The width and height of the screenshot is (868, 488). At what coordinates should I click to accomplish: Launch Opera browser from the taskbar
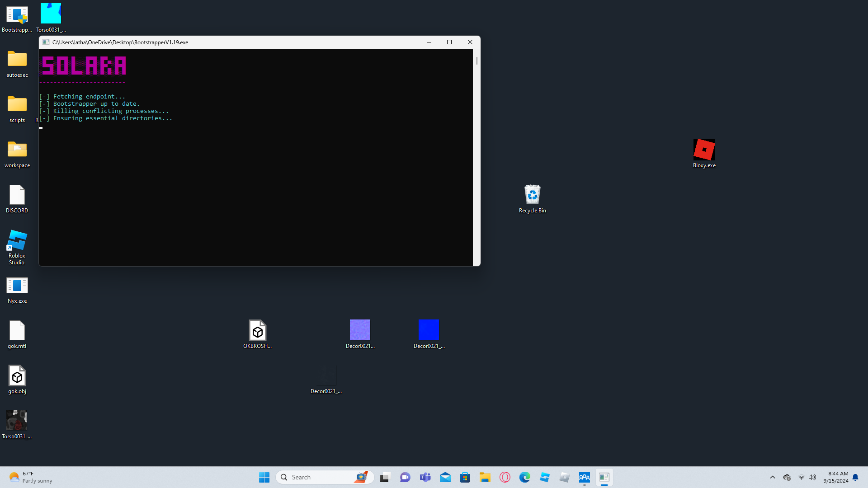[x=505, y=477]
